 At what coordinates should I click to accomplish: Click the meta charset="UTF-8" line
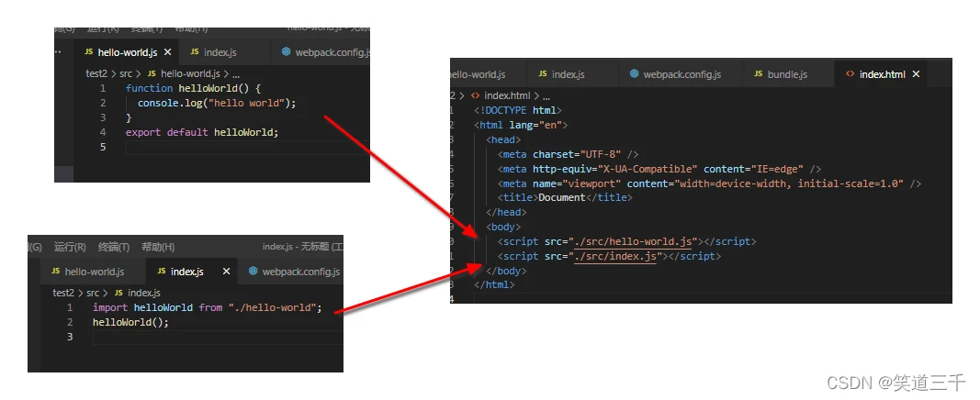coord(569,153)
